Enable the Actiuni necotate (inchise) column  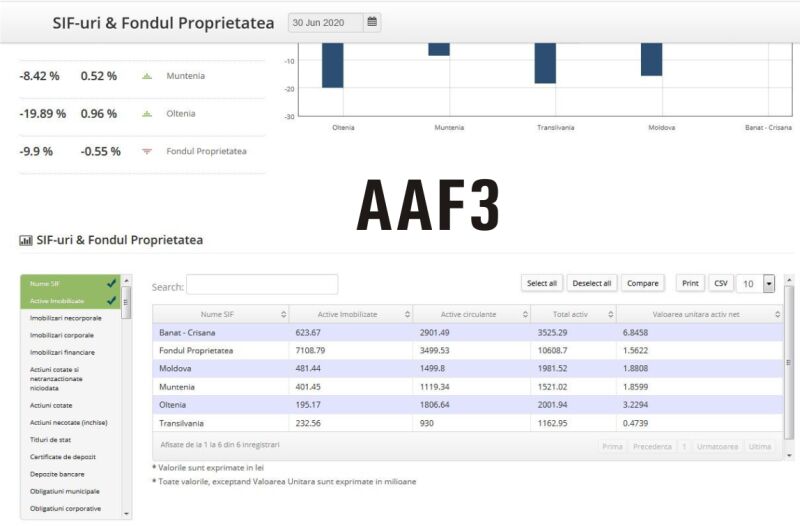pos(70,423)
